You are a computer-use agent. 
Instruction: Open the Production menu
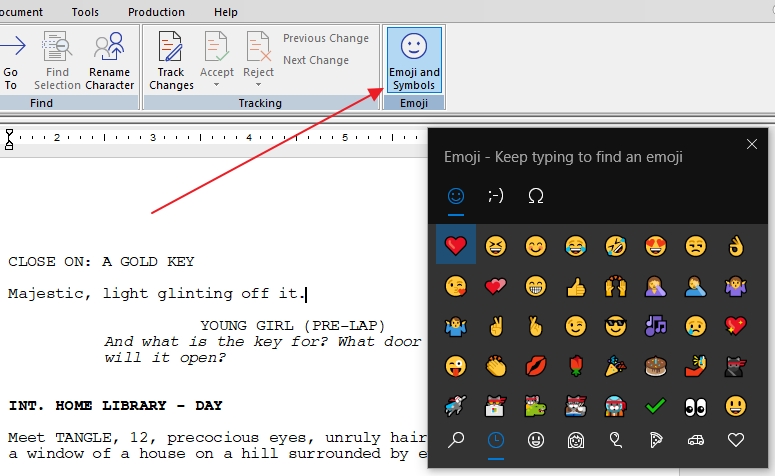click(156, 12)
